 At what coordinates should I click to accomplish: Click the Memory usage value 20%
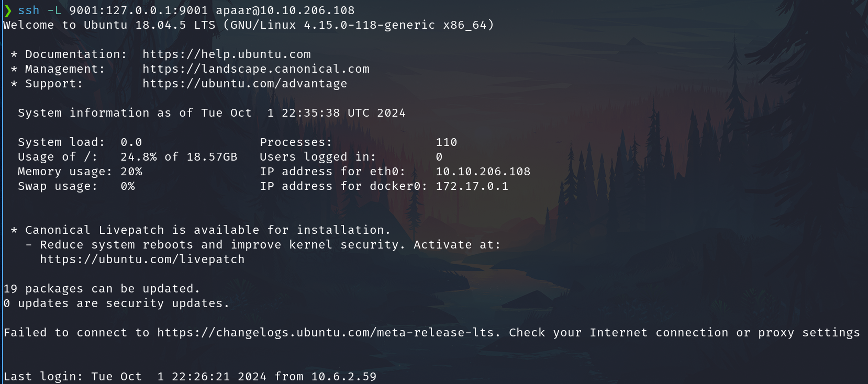pos(131,172)
